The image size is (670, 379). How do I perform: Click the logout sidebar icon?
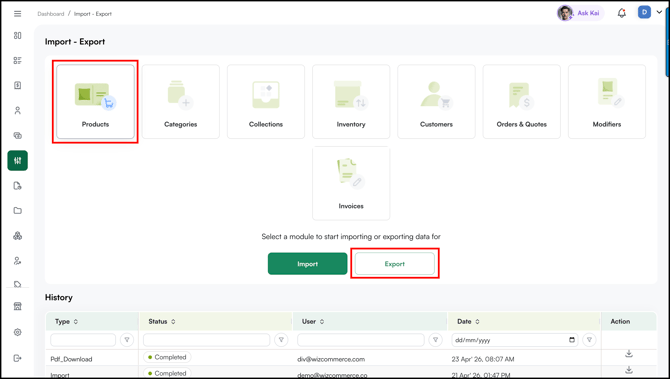(x=18, y=358)
